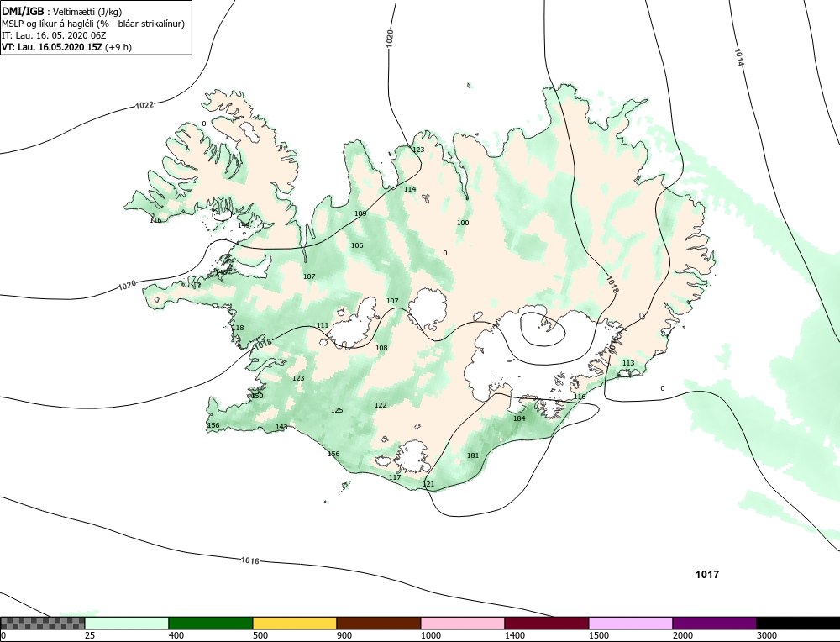The width and height of the screenshot is (840, 642).
Task: Click the 109 map value
Action: 360,213
